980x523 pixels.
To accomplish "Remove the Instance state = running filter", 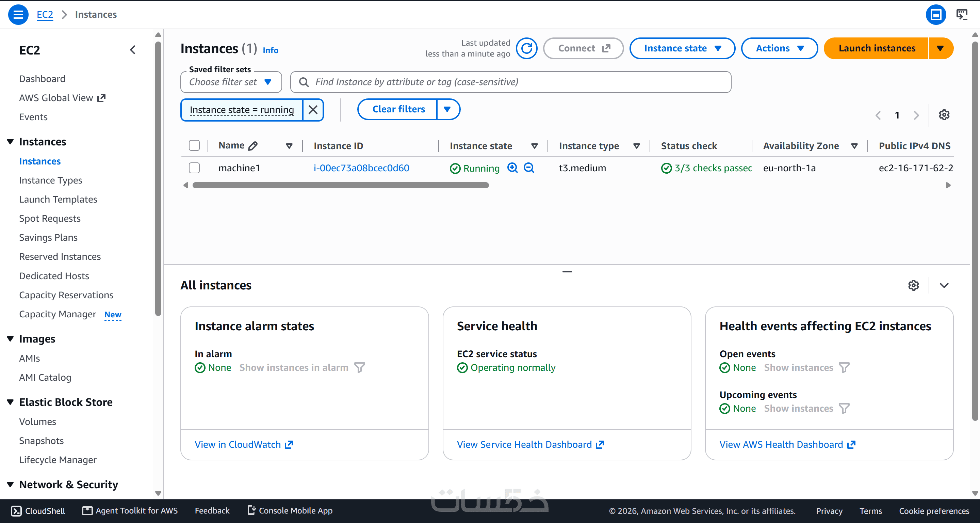I will pos(313,110).
